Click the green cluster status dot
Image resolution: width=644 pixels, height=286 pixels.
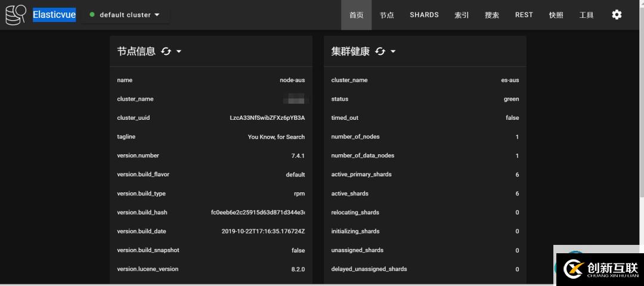point(92,15)
